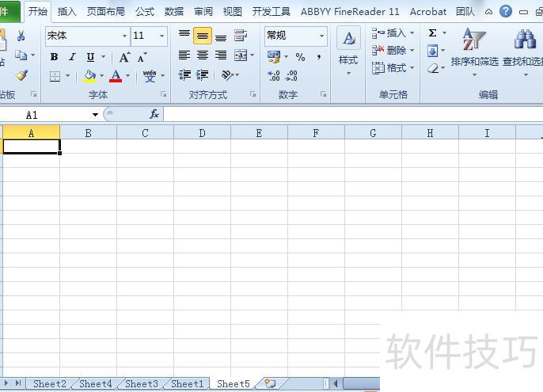
Task: Expand merge cells dropdown arrow
Action: 252,55
